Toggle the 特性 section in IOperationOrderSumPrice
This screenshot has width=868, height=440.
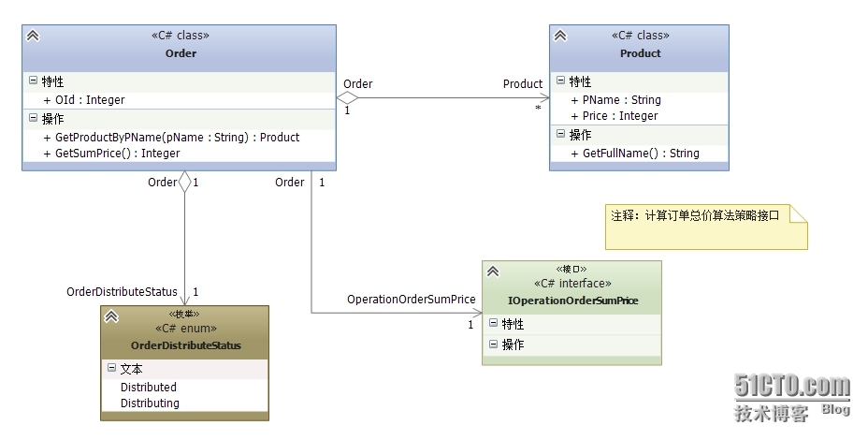click(493, 323)
